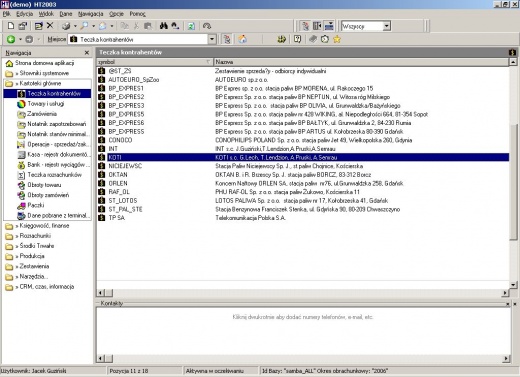This screenshot has height=377, width=520.
Task: Click the delete X icon in toolbar
Action: click(x=50, y=25)
